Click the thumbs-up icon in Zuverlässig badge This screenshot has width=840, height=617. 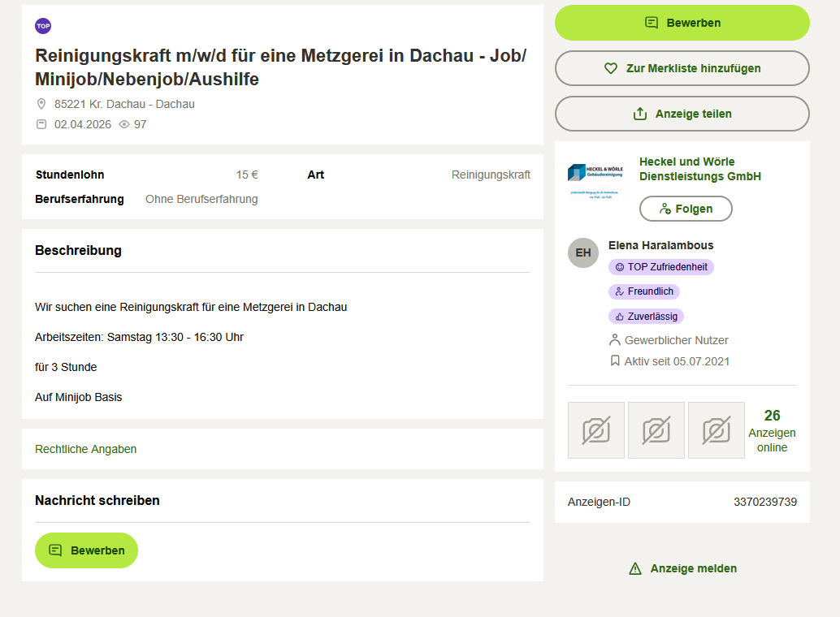point(620,317)
